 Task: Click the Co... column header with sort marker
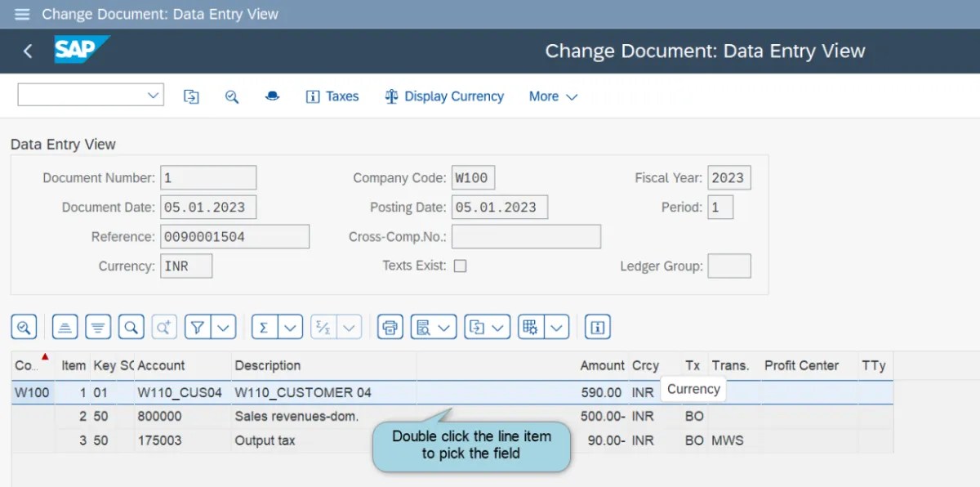(33, 366)
